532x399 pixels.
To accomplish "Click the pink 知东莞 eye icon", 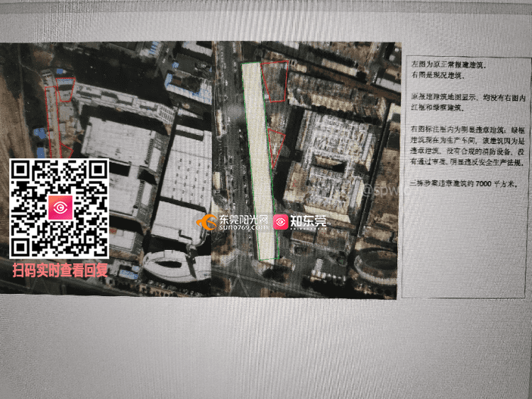I will (281, 223).
